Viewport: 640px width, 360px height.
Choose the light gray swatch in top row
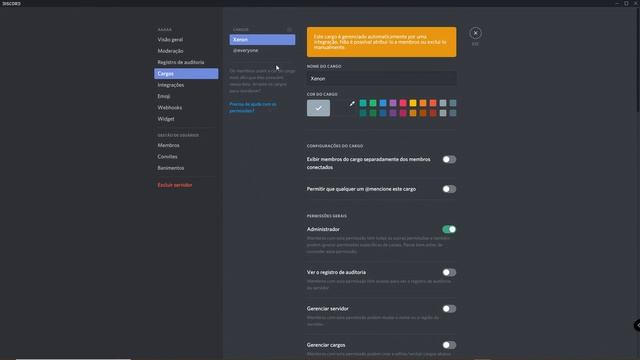pyautogui.click(x=443, y=103)
